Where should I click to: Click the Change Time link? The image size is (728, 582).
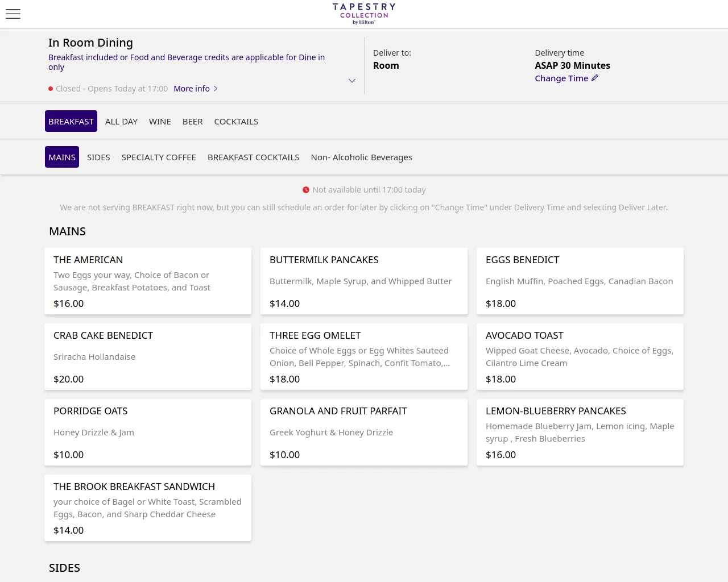click(561, 78)
